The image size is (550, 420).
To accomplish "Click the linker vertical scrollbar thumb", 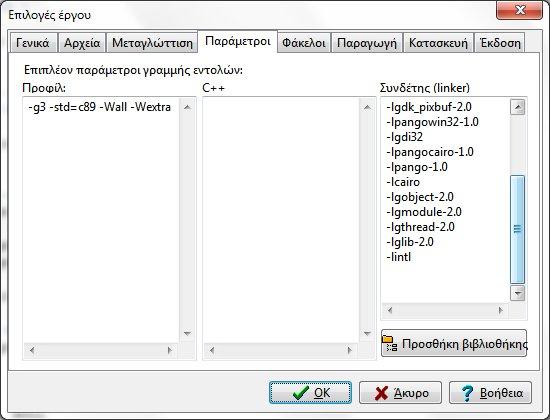I will (518, 229).
